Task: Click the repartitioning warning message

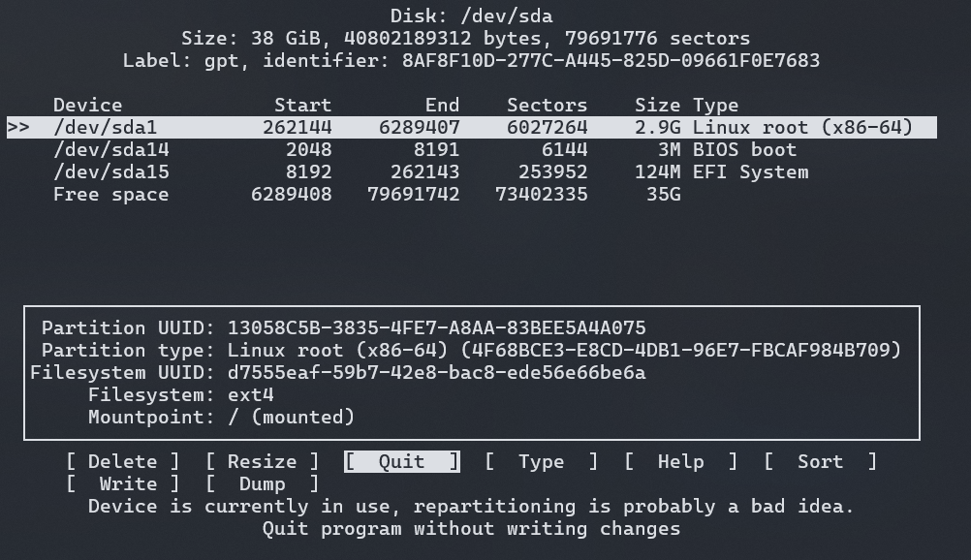Action: (x=469, y=507)
